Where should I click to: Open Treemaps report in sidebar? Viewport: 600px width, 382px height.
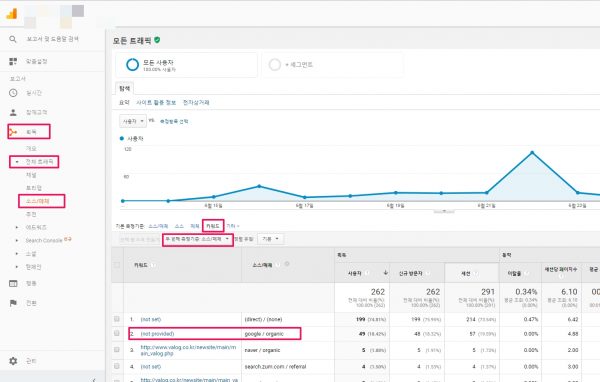pyautogui.click(x=34, y=188)
